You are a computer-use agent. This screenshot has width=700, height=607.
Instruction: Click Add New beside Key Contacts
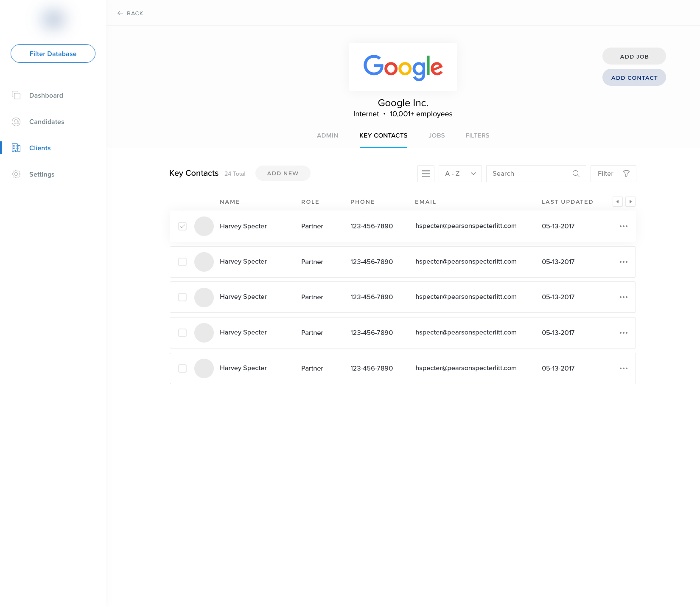click(x=283, y=173)
